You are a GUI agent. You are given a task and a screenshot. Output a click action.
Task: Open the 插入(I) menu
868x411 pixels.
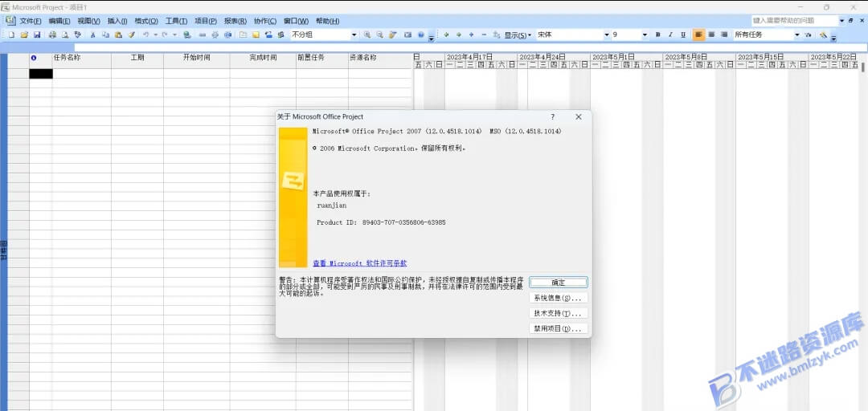(x=117, y=21)
